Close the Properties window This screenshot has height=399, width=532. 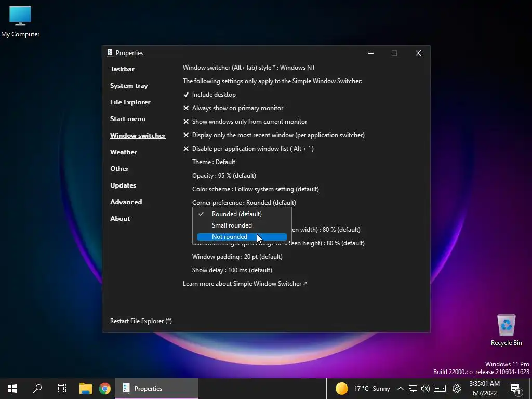[418, 53]
